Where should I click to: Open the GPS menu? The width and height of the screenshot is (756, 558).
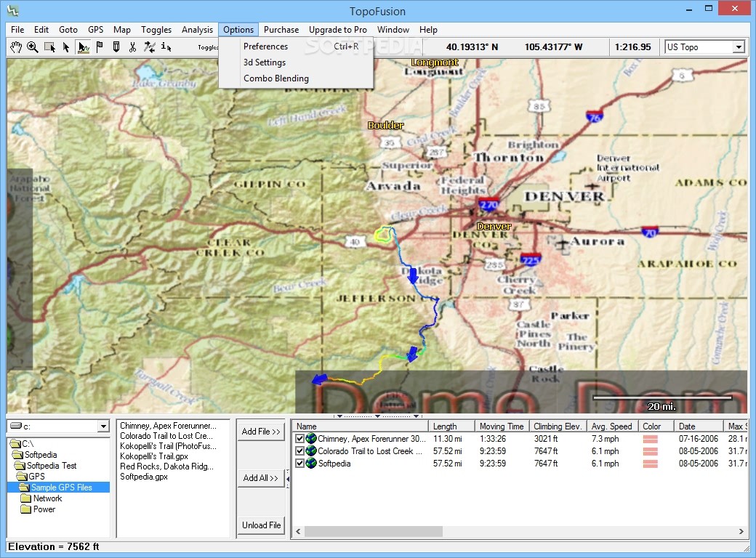[x=95, y=30]
